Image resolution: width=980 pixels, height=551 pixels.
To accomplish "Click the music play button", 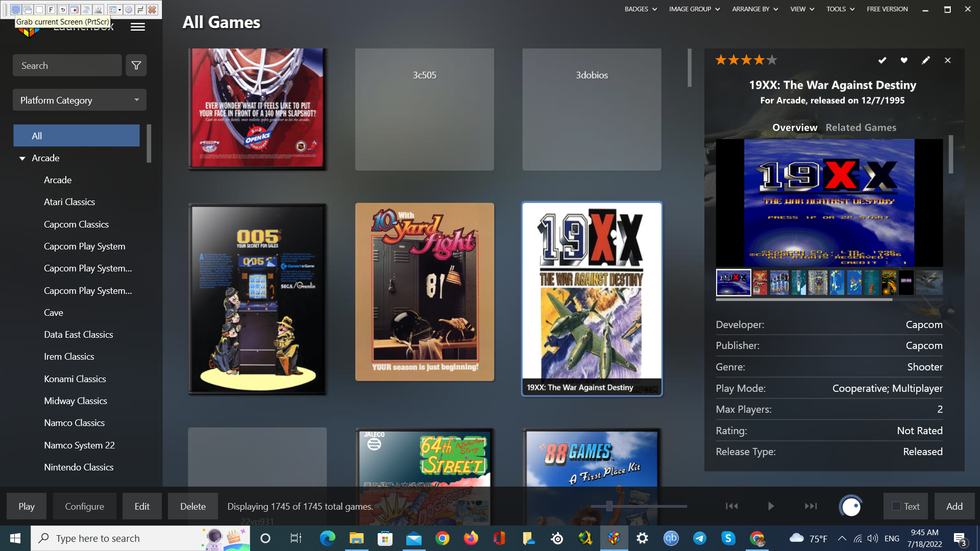I will point(771,506).
